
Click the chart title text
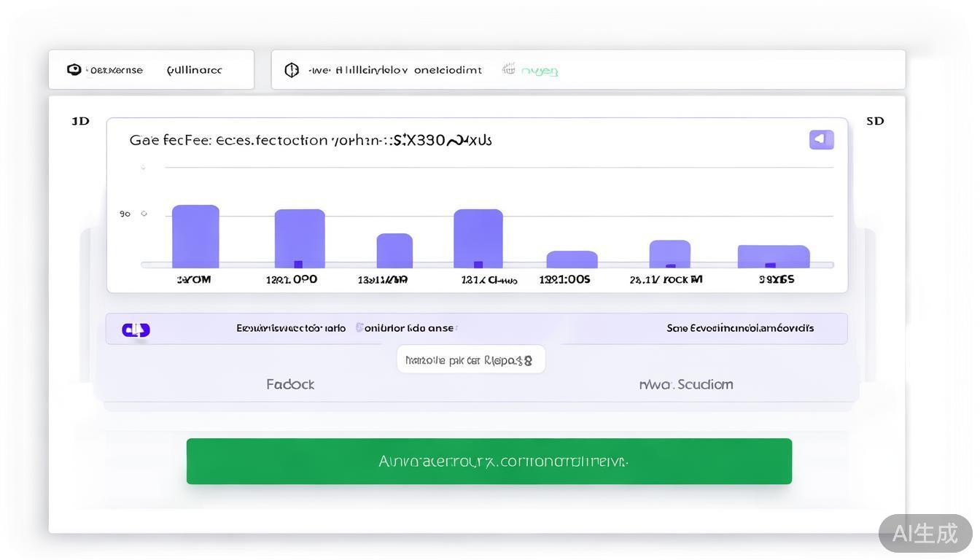(x=311, y=140)
